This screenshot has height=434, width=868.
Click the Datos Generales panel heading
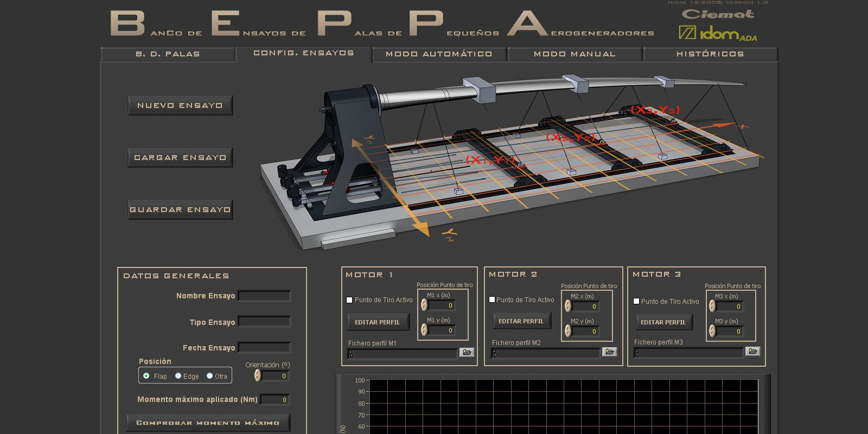click(176, 276)
